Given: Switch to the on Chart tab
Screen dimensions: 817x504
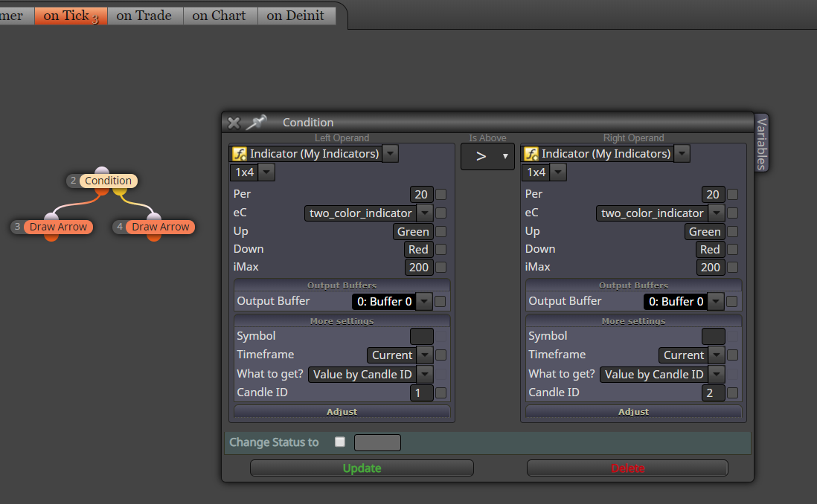Looking at the screenshot, I should (220, 16).
